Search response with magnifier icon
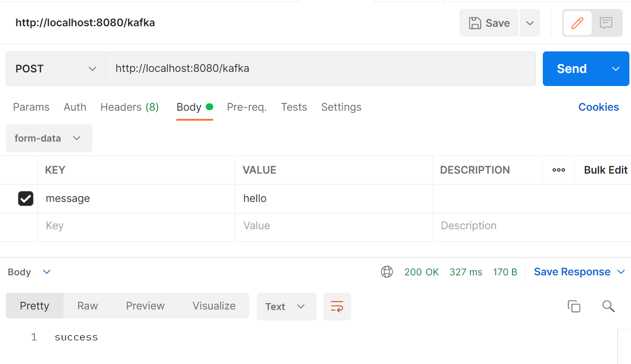Viewport: 631px width, 364px height. pyautogui.click(x=608, y=306)
